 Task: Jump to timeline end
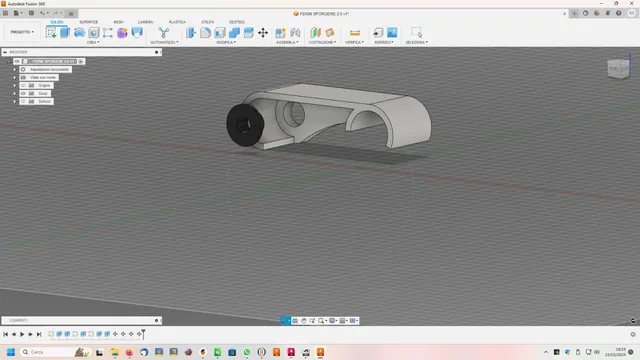coord(39,334)
